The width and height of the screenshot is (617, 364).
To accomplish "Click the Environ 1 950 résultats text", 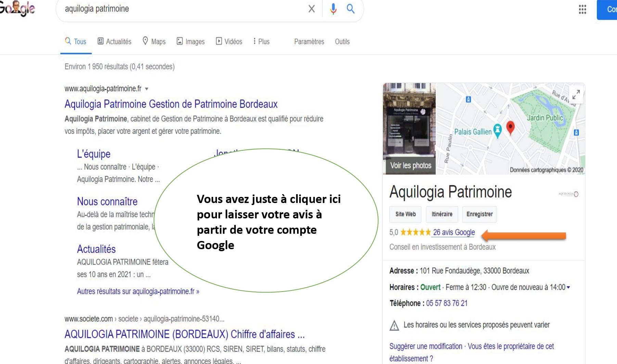I will pos(119,67).
